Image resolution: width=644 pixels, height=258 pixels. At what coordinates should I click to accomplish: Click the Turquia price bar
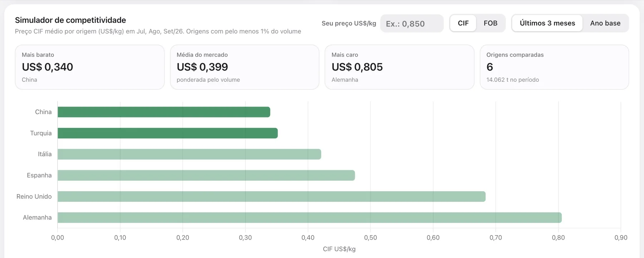(168, 133)
